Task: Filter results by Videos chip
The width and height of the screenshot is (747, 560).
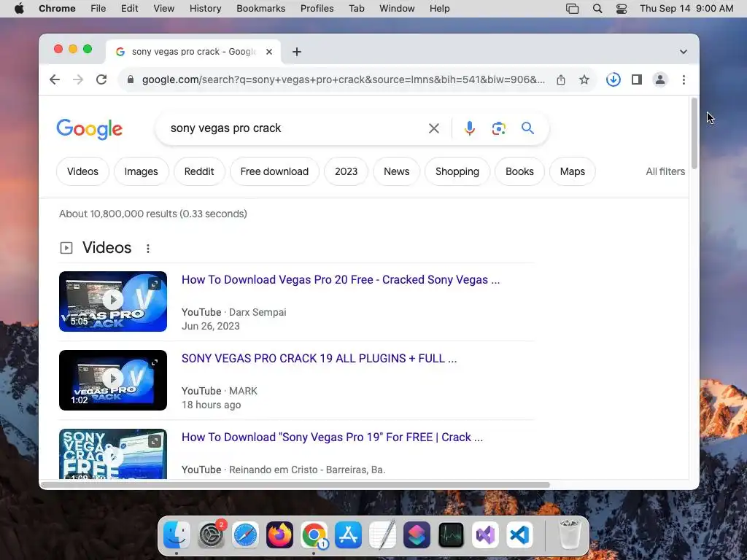Action: point(82,171)
